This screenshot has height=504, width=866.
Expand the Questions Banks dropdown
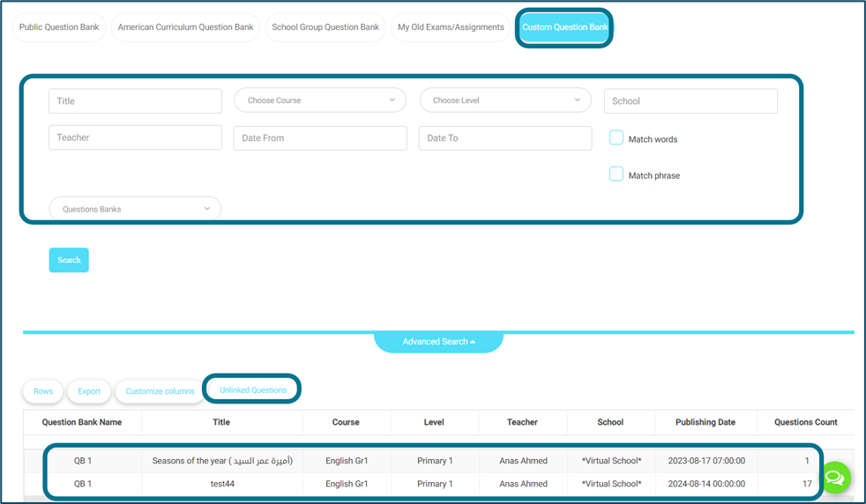tap(135, 209)
